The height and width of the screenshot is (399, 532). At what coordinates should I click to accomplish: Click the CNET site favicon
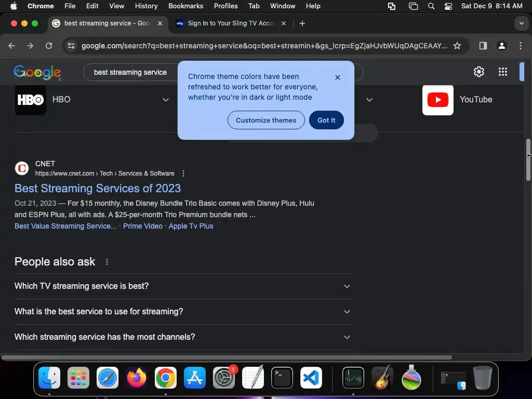coord(22,168)
